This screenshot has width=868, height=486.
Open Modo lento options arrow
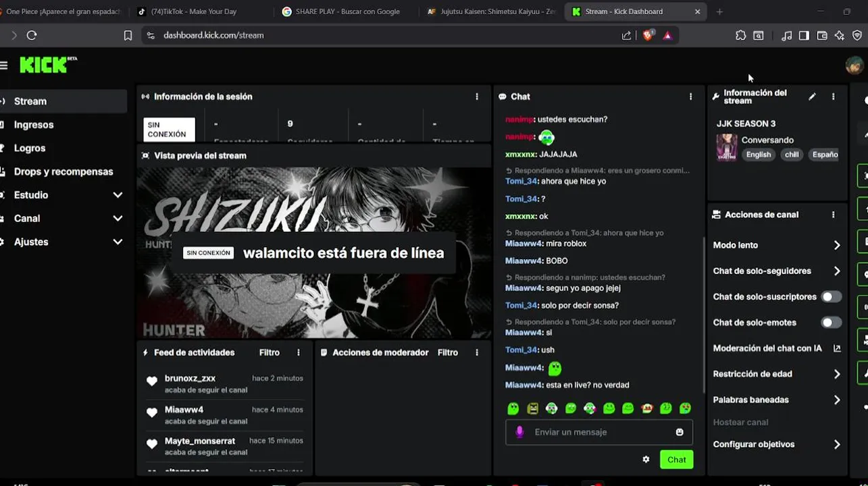[837, 245]
